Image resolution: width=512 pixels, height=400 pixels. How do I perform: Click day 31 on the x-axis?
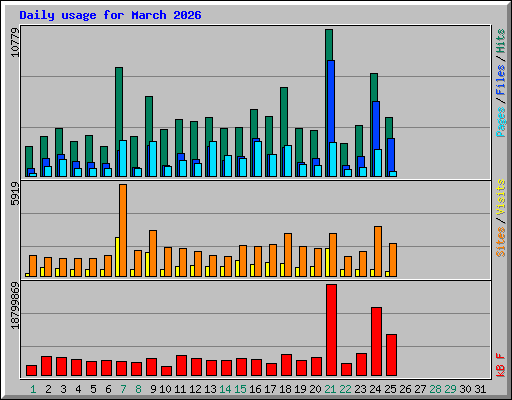pos(480,389)
